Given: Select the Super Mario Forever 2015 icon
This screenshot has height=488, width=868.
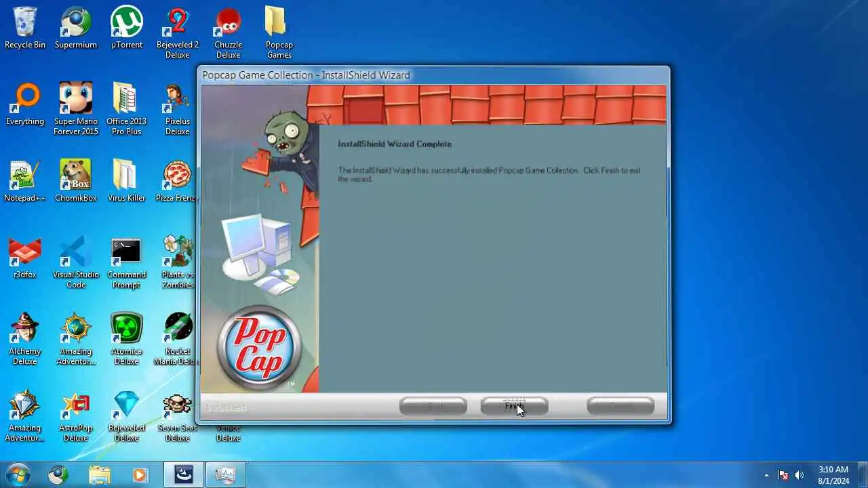Looking at the screenshot, I should [76, 110].
